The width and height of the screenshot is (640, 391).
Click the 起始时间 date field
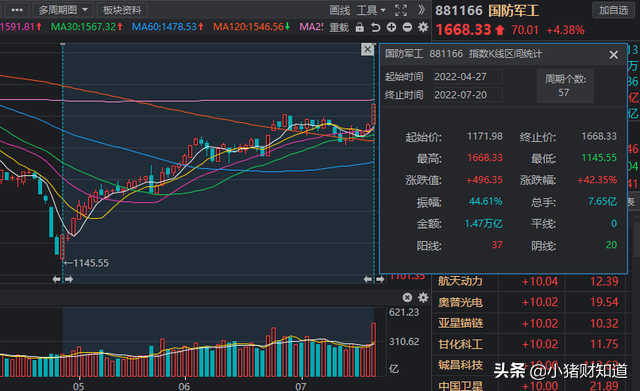467,77
